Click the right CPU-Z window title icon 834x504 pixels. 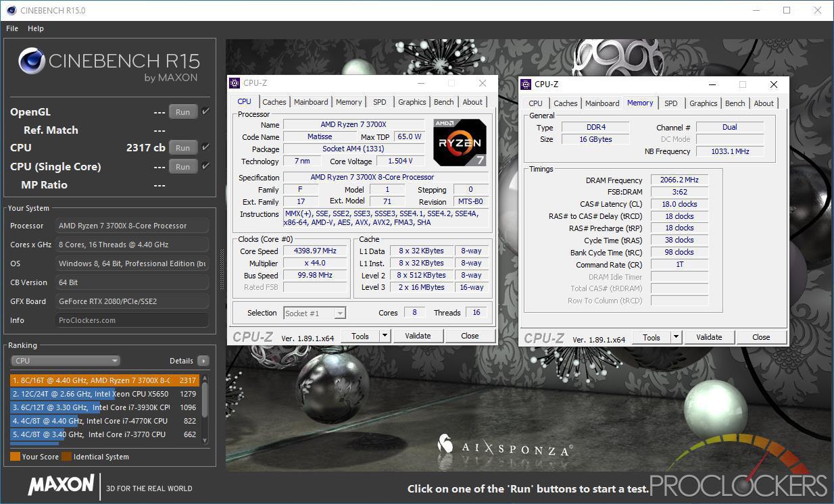pyautogui.click(x=526, y=84)
